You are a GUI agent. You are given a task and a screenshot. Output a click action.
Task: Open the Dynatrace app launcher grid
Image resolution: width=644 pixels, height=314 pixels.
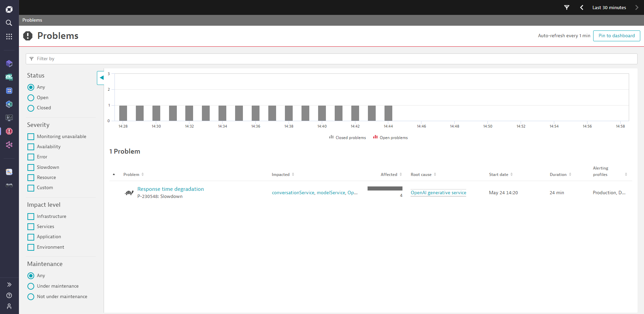click(x=9, y=37)
